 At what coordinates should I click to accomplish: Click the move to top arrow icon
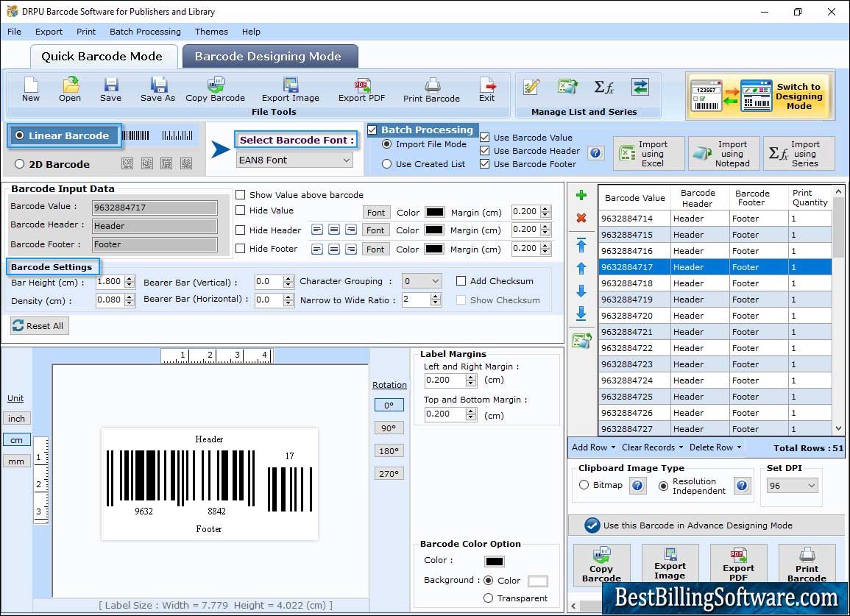click(581, 245)
